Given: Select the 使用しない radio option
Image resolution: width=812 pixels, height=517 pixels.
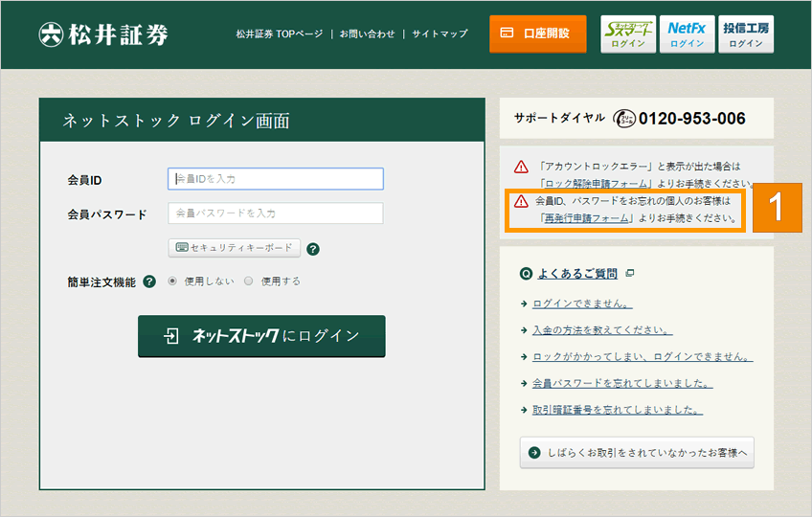Looking at the screenshot, I should [x=172, y=281].
